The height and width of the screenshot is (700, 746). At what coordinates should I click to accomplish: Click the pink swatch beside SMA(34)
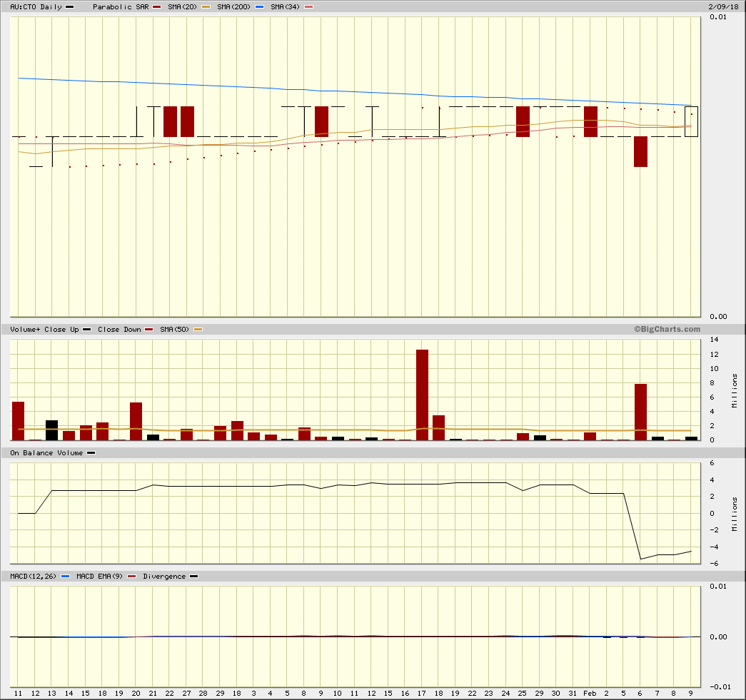(x=309, y=7)
